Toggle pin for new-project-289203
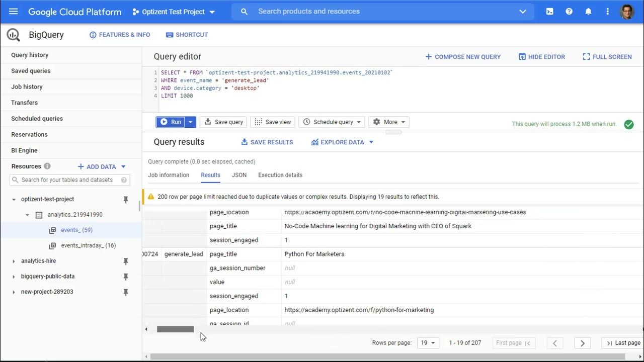644x362 pixels. click(126, 292)
